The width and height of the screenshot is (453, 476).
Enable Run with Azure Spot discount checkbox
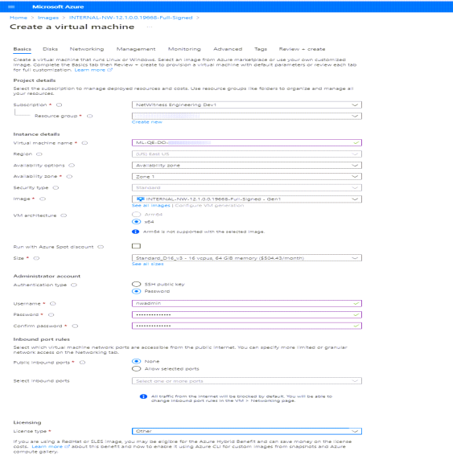point(137,246)
